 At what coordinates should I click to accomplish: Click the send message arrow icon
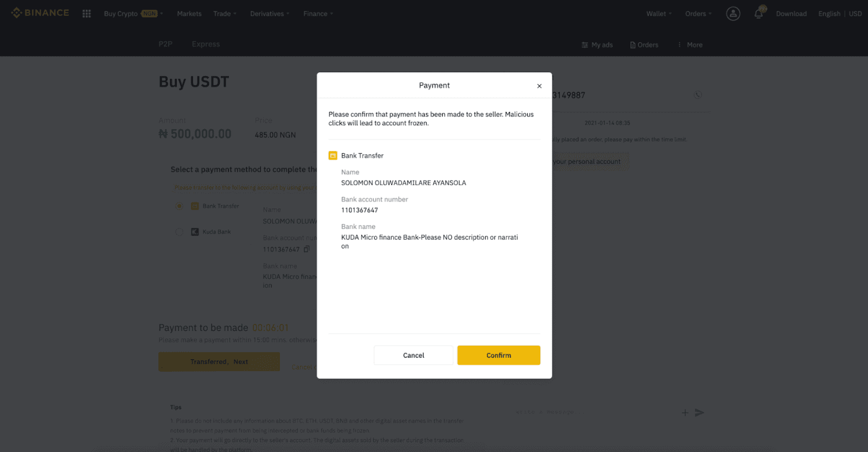tap(699, 412)
